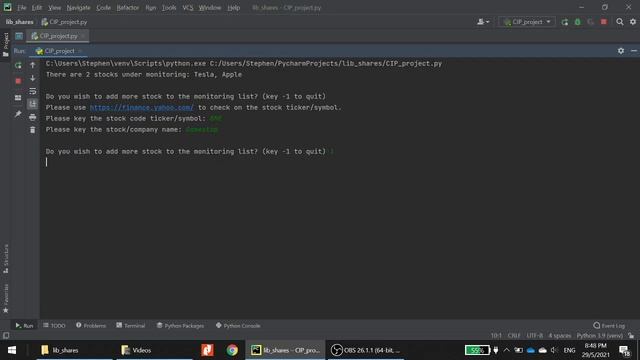This screenshot has width=640, height=360.
Task: Open the TODO tool window
Action: click(x=54, y=325)
